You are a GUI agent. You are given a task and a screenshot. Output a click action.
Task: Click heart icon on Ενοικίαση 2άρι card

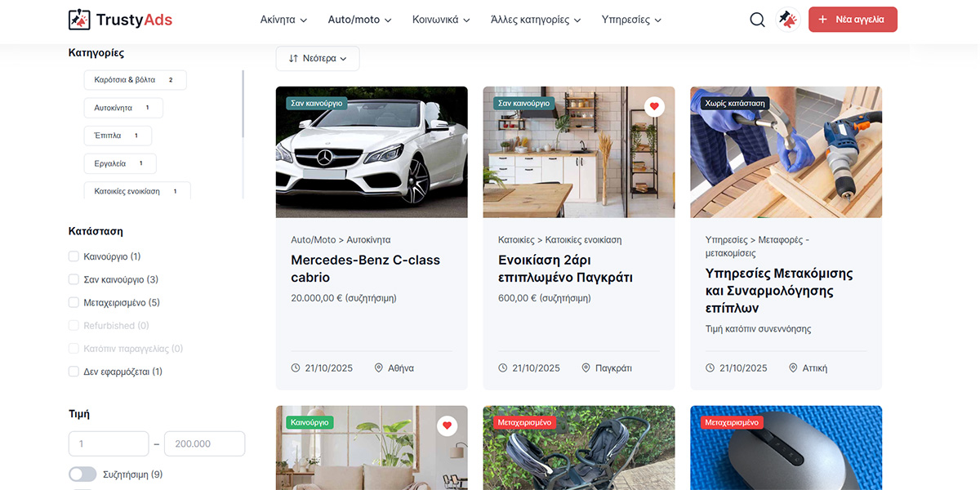coord(653,107)
